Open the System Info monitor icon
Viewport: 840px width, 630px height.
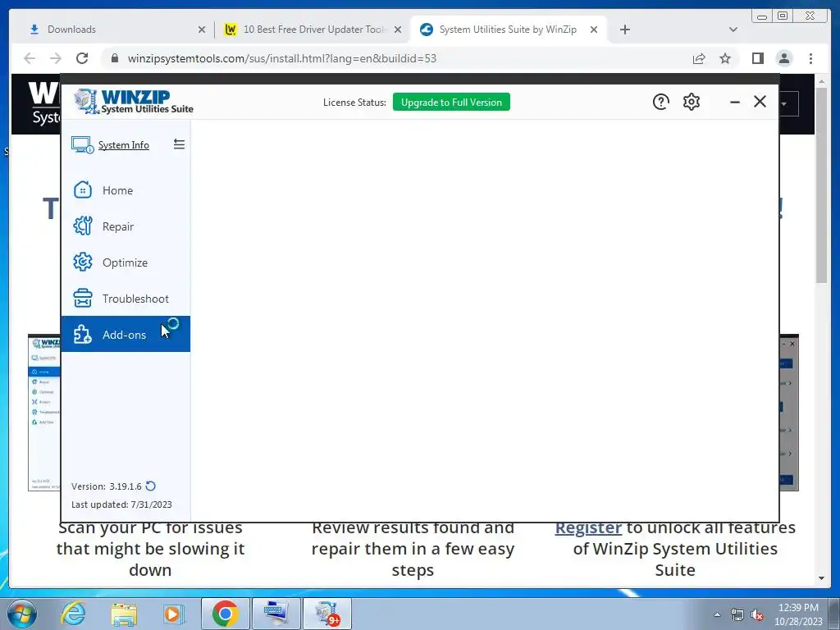[x=83, y=144]
